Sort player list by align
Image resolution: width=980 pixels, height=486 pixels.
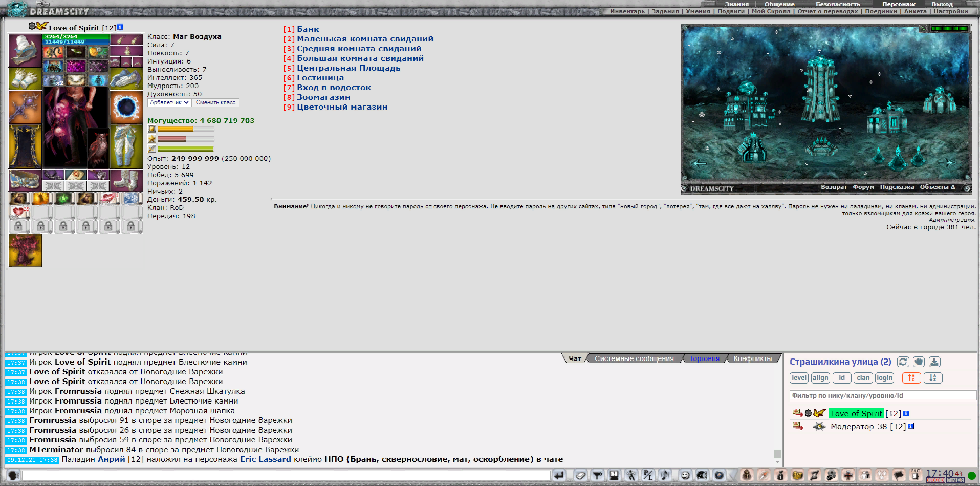pyautogui.click(x=820, y=378)
